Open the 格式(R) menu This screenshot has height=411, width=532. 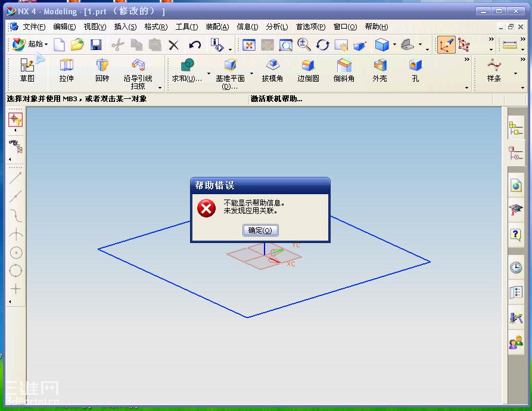[155, 27]
